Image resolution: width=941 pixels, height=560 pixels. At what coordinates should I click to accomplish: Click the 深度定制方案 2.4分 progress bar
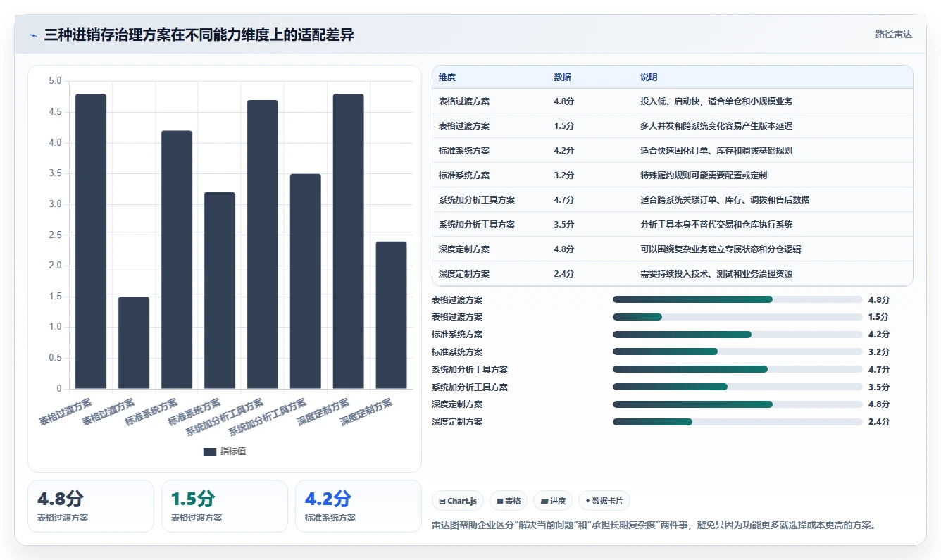point(737,422)
